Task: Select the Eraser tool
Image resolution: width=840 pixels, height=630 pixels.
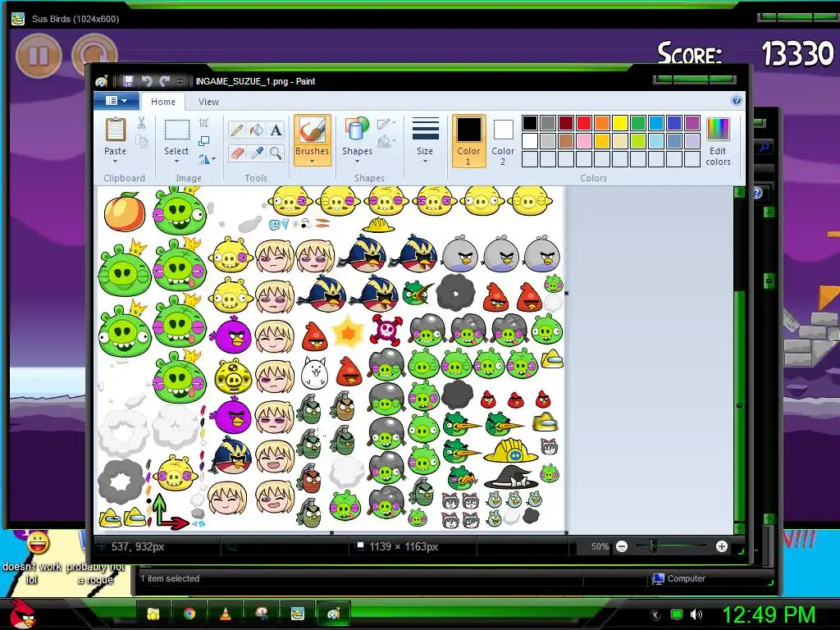Action: pyautogui.click(x=237, y=153)
